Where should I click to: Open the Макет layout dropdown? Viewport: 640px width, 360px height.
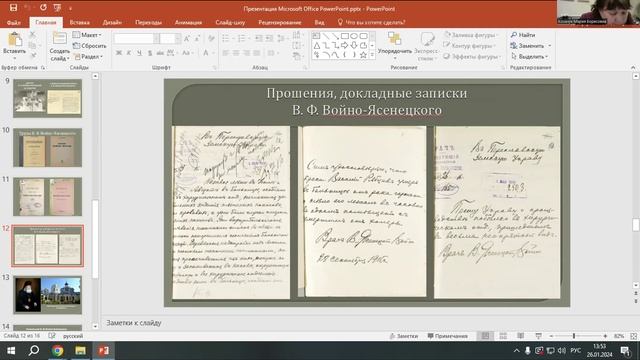pos(87,35)
